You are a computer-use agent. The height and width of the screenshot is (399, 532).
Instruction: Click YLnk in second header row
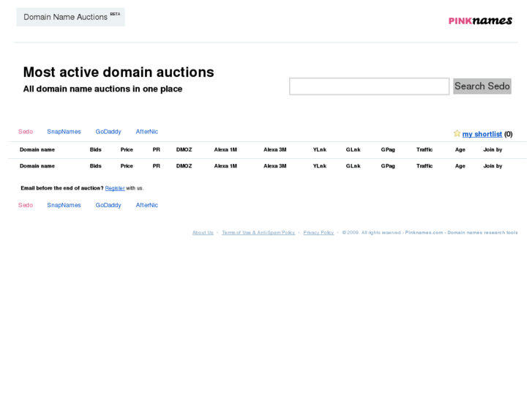pos(320,166)
